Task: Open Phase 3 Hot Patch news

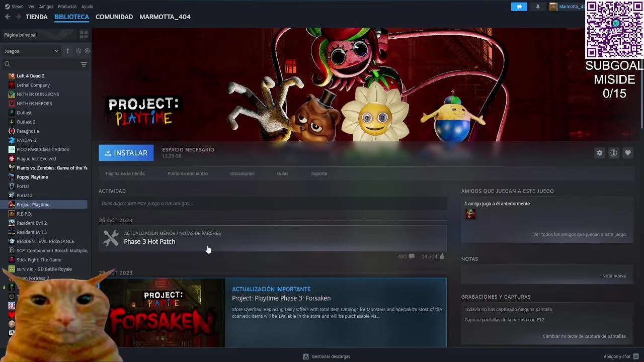Action: coord(149,242)
